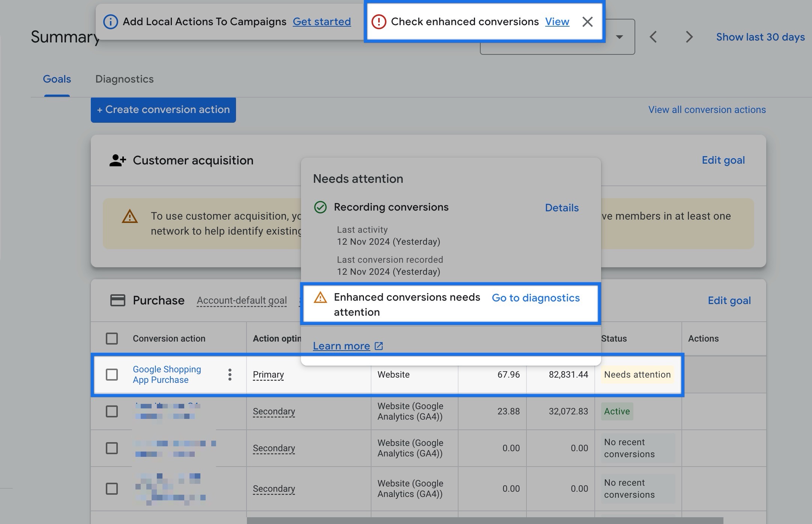Edit the Customer acquisition goal
The image size is (812, 524).
click(x=723, y=160)
